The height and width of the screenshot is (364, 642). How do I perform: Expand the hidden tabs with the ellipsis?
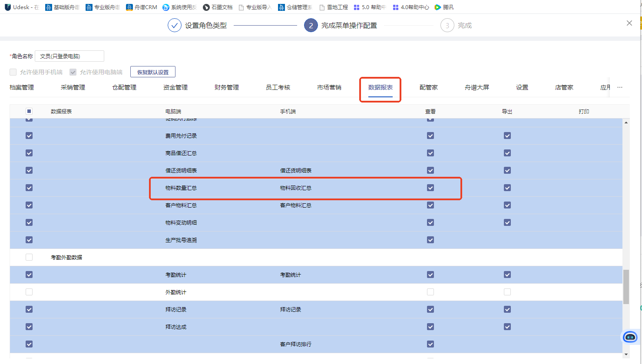(620, 87)
